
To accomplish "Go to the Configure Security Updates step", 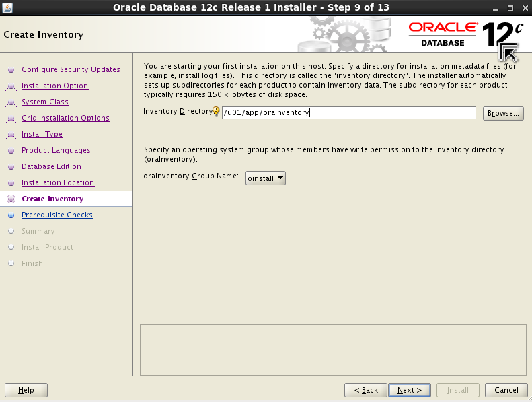I will (71, 69).
